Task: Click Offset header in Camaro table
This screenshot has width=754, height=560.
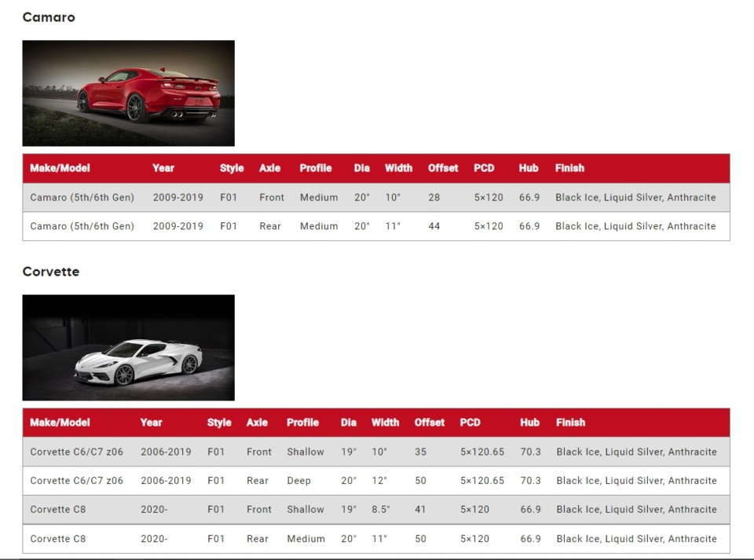Action: point(443,168)
